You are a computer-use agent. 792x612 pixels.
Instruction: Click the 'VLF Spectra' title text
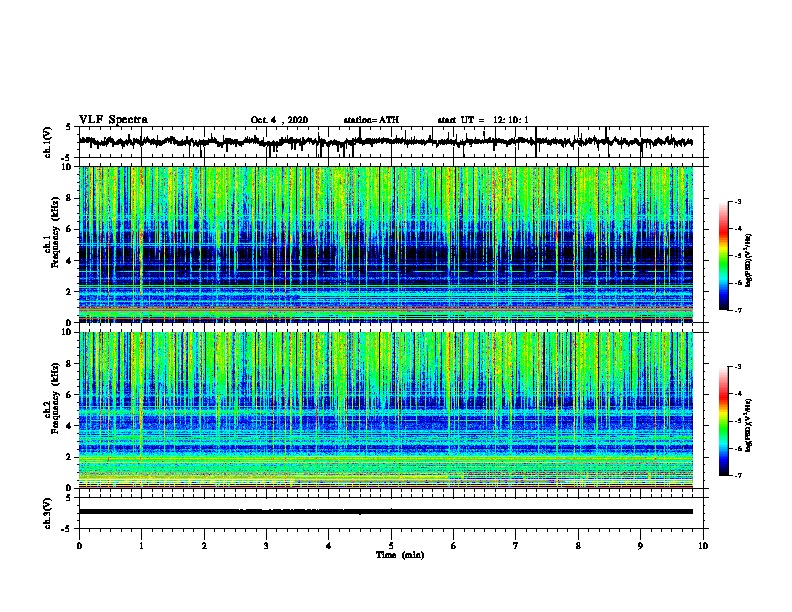coord(113,120)
